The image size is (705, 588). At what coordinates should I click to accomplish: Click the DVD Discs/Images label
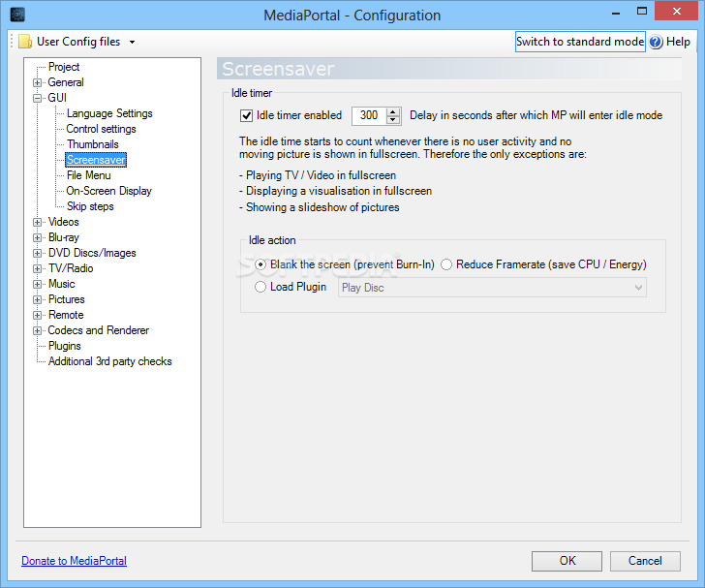coord(92,253)
